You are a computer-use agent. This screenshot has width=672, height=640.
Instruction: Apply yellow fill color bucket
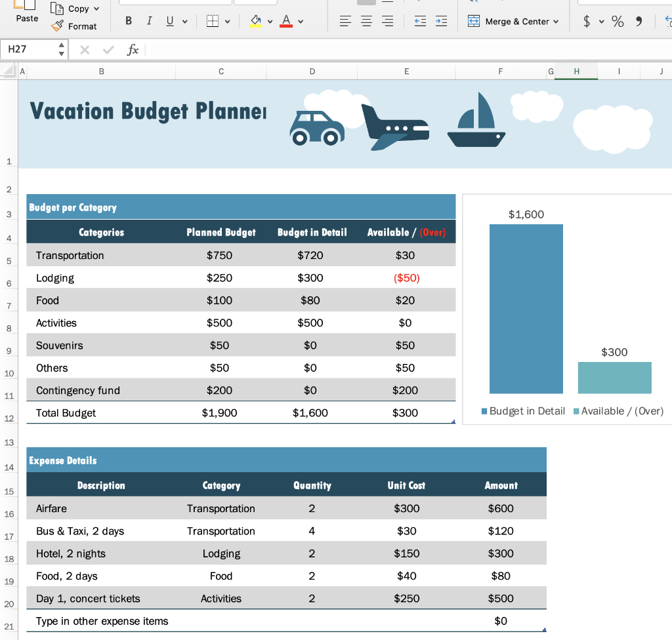[256, 20]
